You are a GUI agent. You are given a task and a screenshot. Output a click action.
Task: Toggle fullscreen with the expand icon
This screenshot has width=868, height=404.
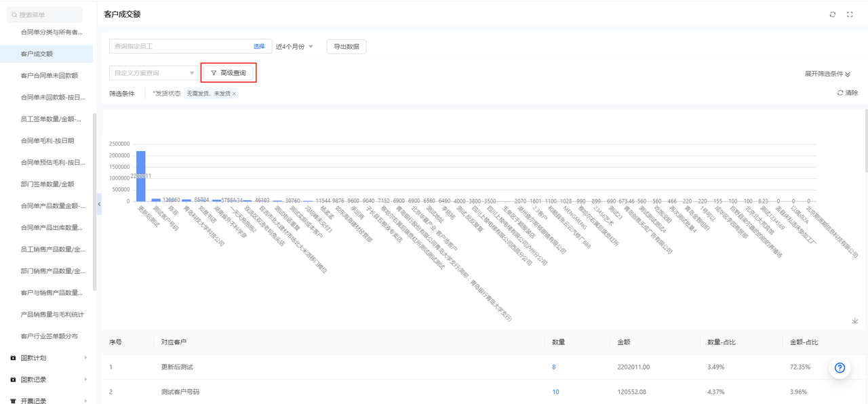point(850,14)
